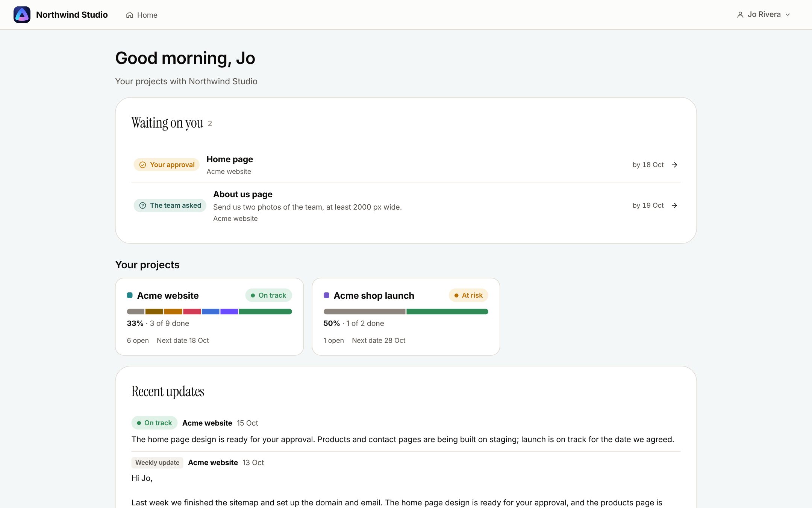812x508 pixels.
Task: Click the purple square beside Acme shop launch
Action: (x=326, y=295)
